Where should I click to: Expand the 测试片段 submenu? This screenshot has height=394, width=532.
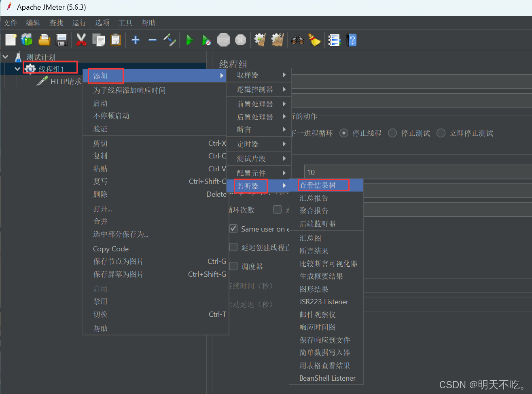coord(259,158)
